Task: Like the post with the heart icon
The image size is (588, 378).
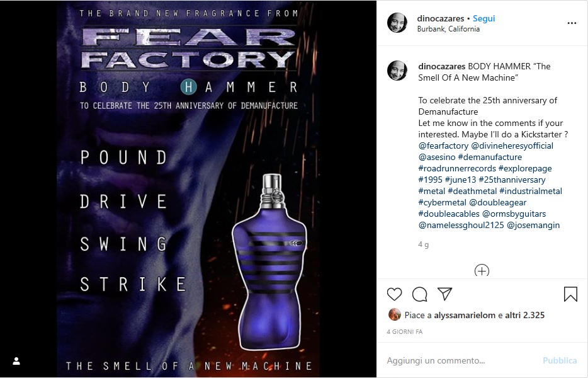Action: (394, 294)
